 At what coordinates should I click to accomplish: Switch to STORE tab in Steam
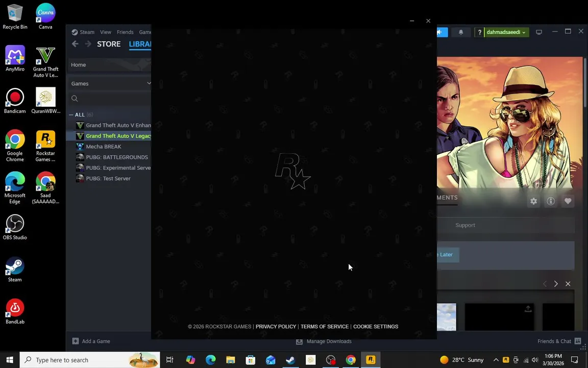point(109,44)
